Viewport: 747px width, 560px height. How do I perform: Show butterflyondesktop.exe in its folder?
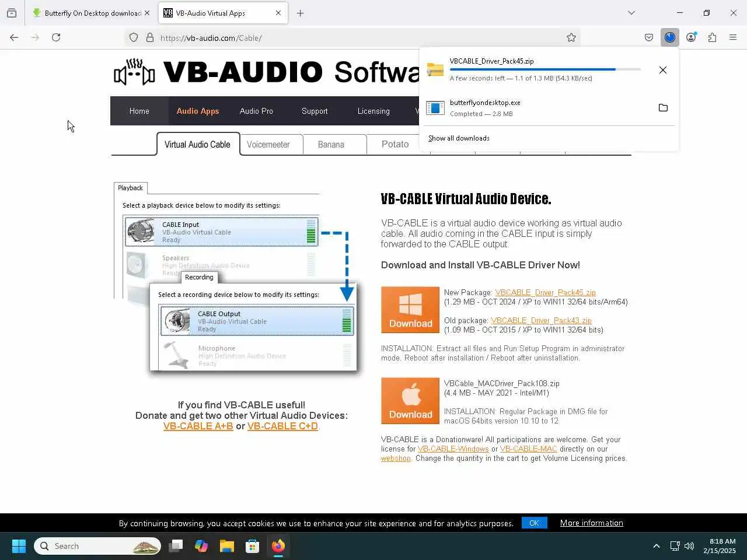663,107
